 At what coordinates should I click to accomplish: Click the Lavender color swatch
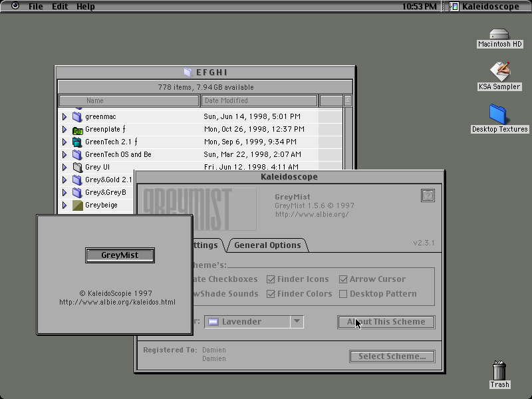tap(213, 322)
